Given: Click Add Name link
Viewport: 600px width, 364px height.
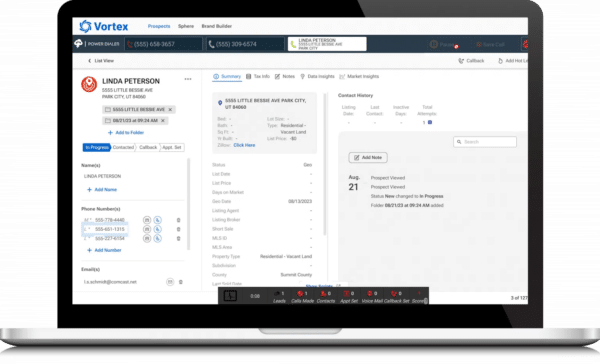Looking at the screenshot, I should point(102,189).
